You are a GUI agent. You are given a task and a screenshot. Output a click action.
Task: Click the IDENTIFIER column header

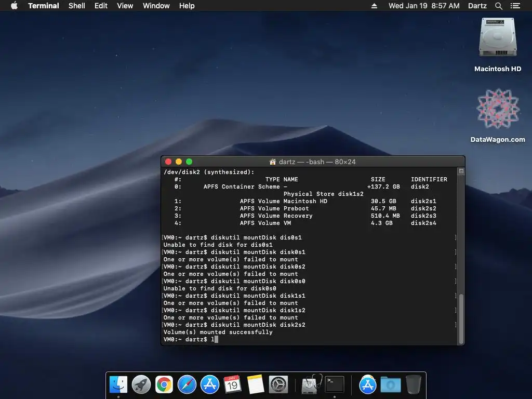pyautogui.click(x=429, y=179)
